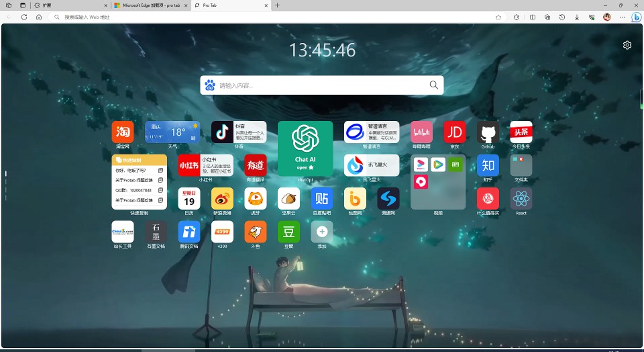
Task: Click the search magnifier button
Action: (x=434, y=85)
